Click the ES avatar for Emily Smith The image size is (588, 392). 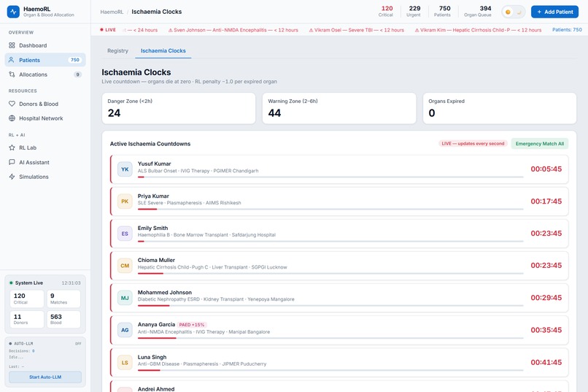[x=125, y=234]
